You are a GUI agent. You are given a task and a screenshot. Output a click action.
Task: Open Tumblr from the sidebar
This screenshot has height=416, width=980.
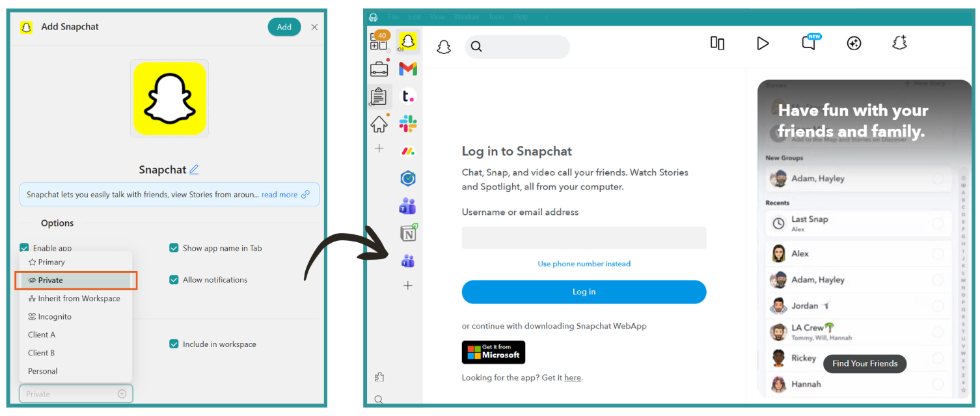408,96
